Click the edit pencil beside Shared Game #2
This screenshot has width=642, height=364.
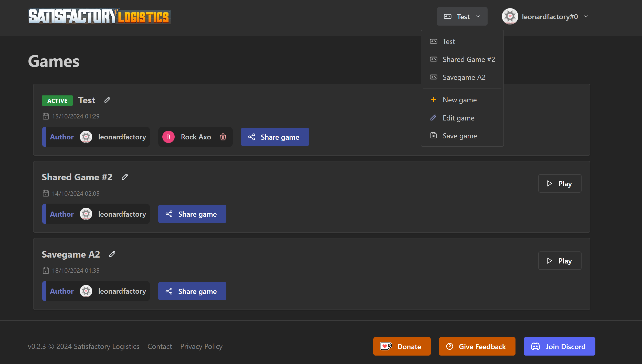(125, 177)
